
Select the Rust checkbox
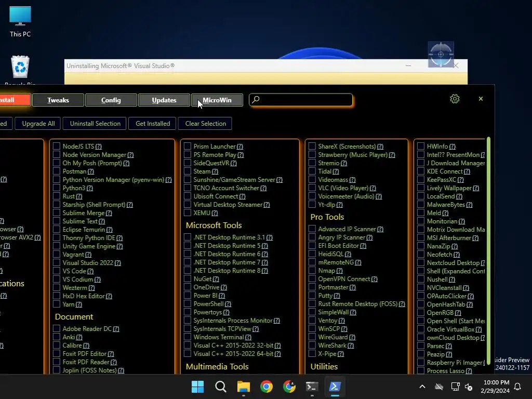[57, 196]
